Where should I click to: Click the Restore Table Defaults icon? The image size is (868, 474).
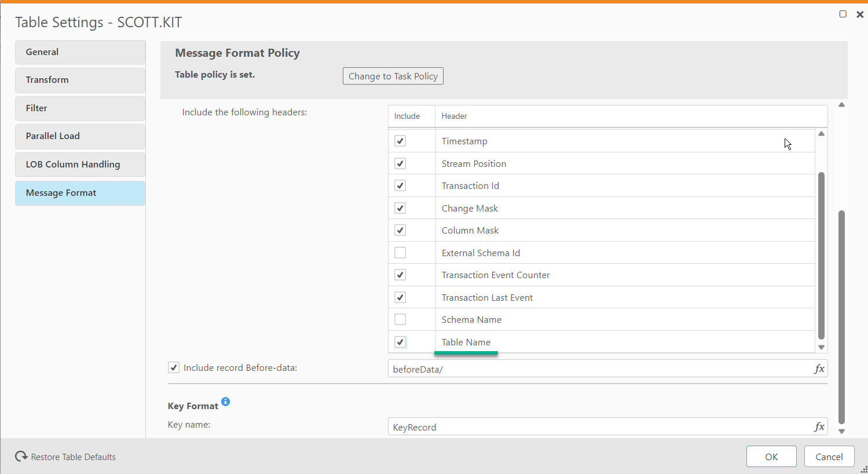tap(21, 457)
